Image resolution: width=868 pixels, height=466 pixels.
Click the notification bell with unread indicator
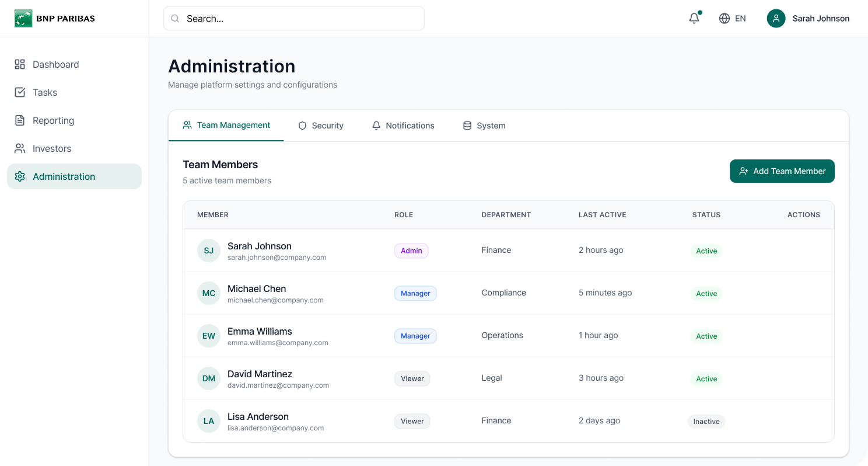[694, 18]
